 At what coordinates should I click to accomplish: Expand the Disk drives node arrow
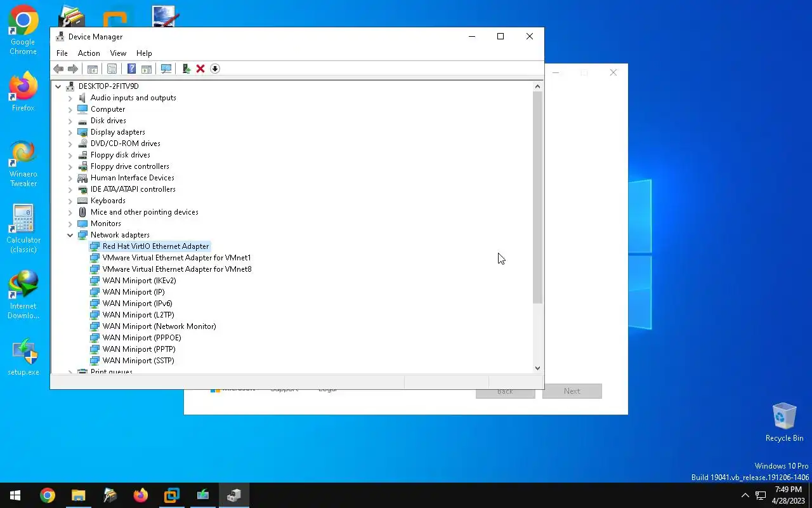[x=70, y=121]
